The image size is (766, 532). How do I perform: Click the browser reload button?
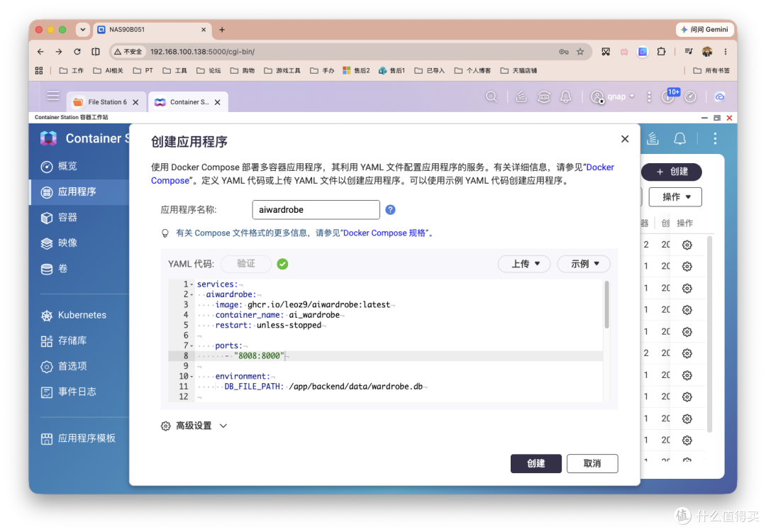click(77, 51)
